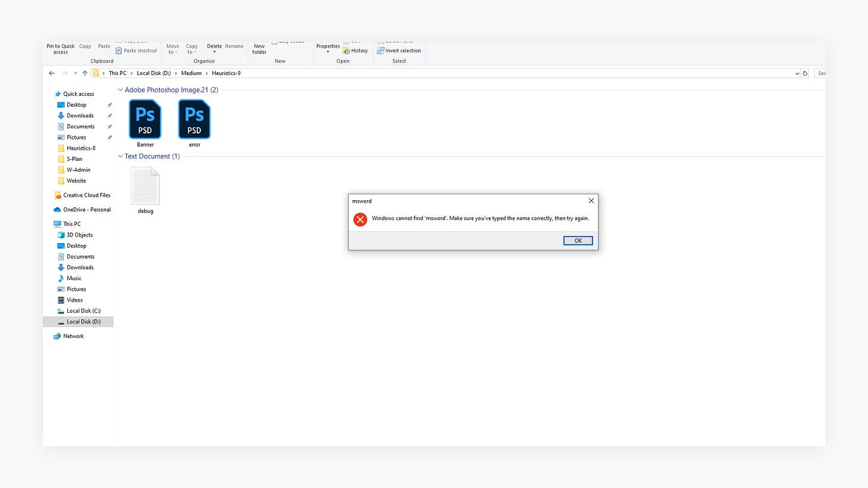The image size is (868, 488).
Task: Click the Copy icon in the Clipboard group
Action: point(85,46)
